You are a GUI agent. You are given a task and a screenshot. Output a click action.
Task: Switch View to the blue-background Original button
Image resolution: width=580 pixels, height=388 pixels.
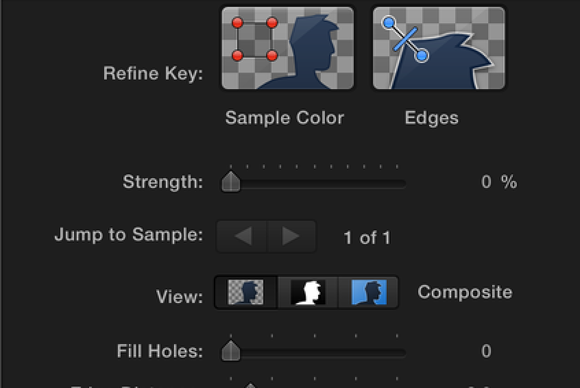369,292
